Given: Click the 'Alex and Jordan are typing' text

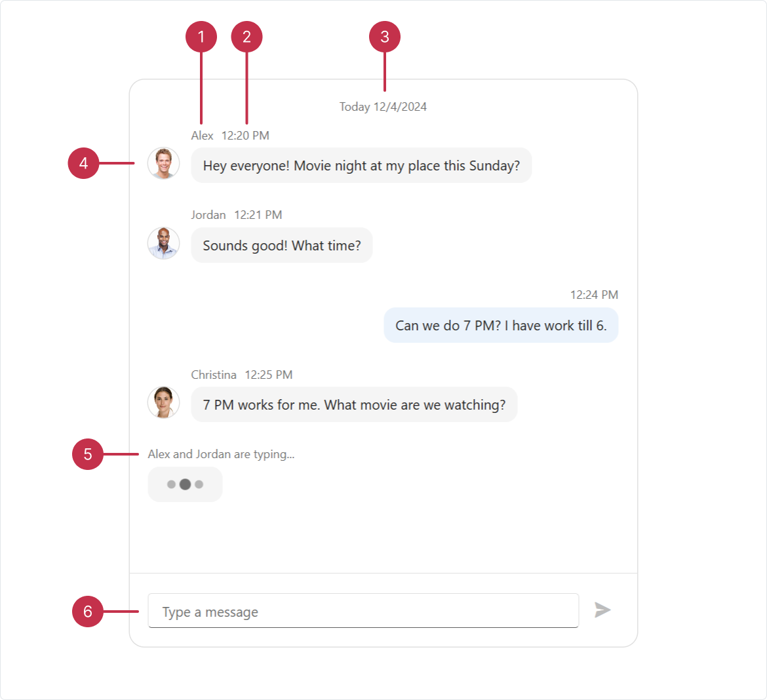Looking at the screenshot, I should (x=222, y=454).
